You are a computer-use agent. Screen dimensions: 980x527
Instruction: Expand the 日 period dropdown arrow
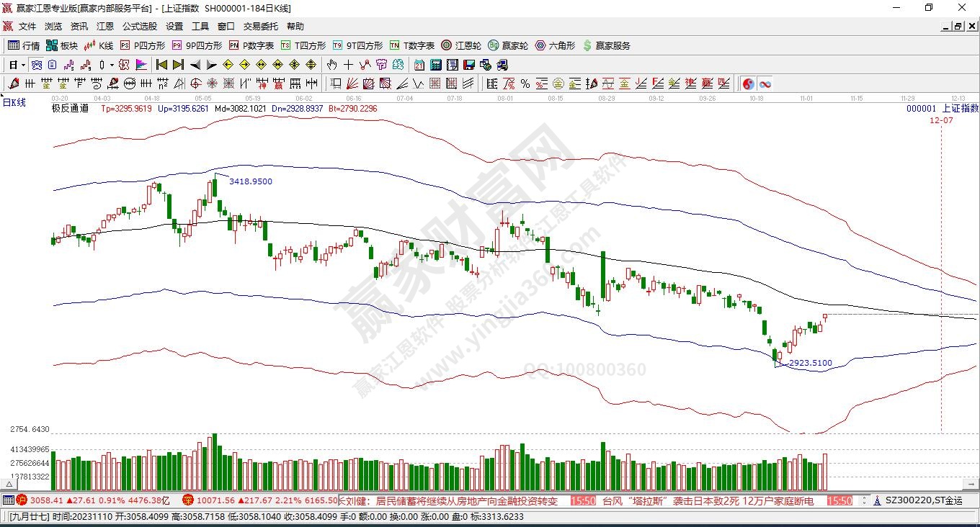pos(24,65)
